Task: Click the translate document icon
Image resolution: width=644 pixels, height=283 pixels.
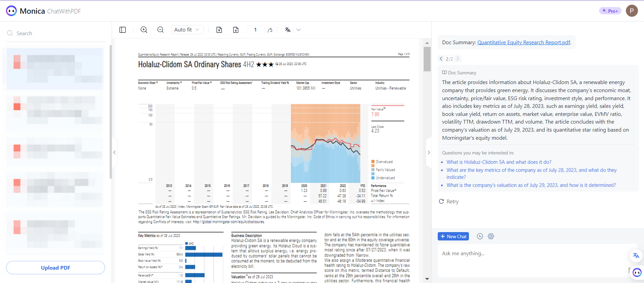Action: click(x=287, y=30)
